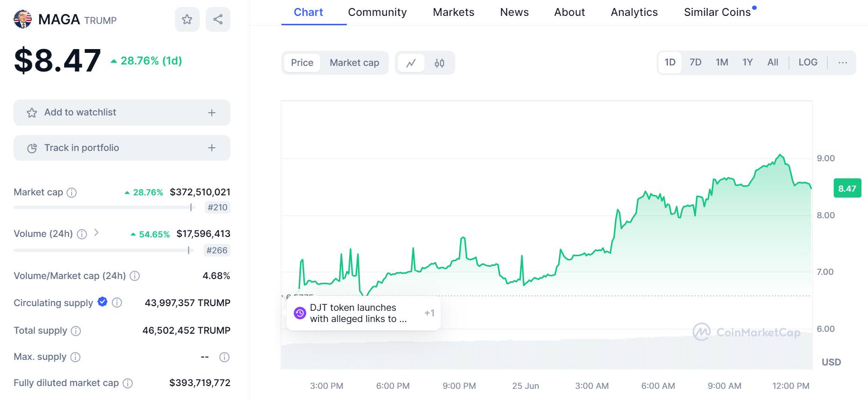Click the pie icon in Track in portfolio
The image size is (868, 401).
[x=32, y=148]
